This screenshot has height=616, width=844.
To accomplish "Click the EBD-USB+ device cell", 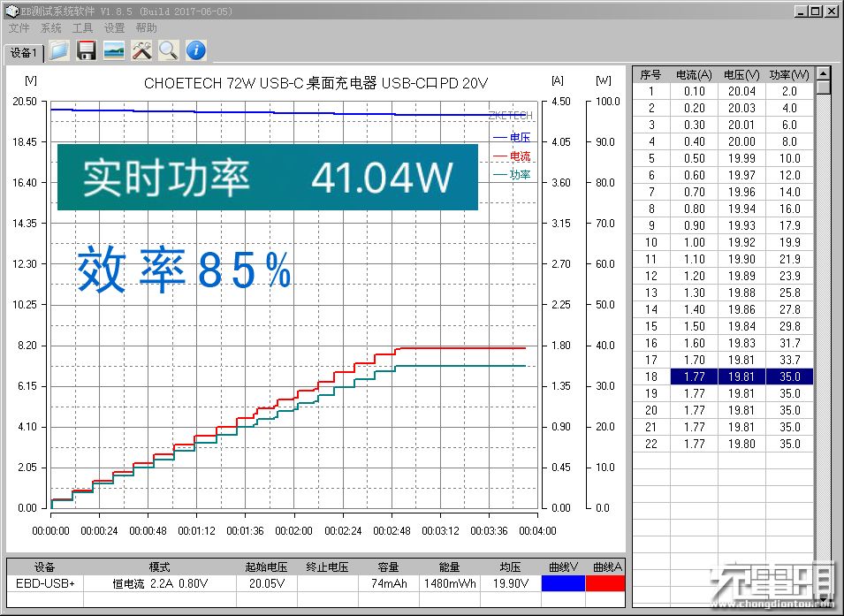I will (x=45, y=583).
